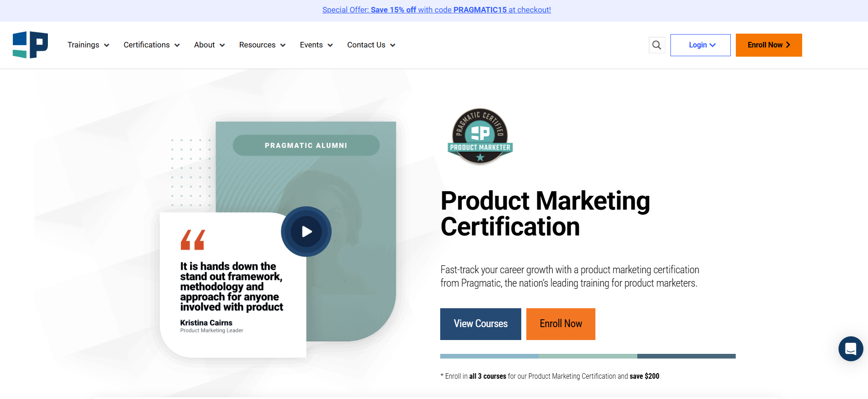Play the alumni testimonial video
This screenshot has height=399, width=868.
tap(306, 231)
